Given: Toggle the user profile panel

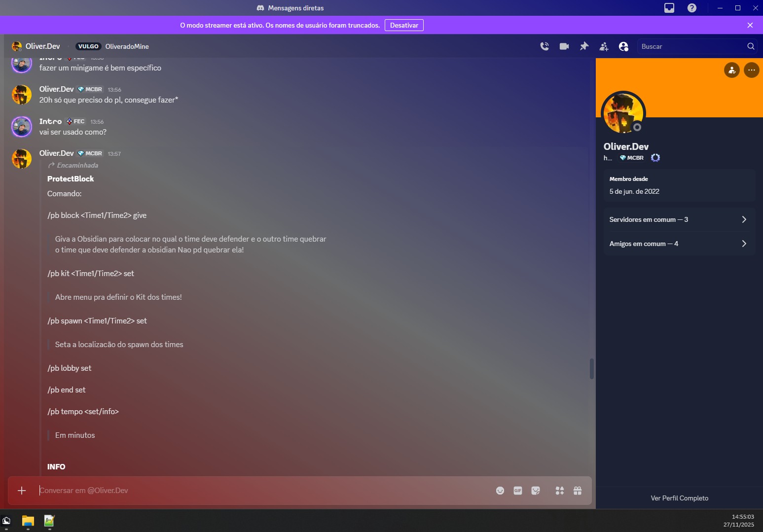Looking at the screenshot, I should click(623, 46).
